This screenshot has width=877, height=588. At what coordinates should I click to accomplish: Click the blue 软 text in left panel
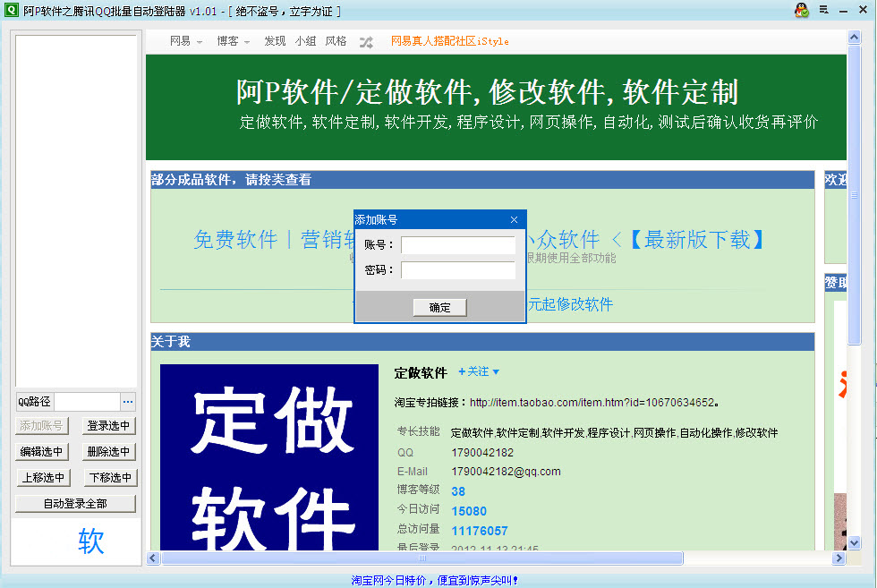pyautogui.click(x=91, y=541)
